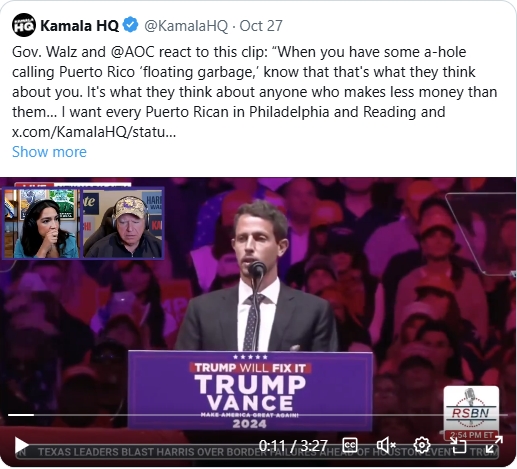Viewport: 517px width, 469px height.
Task: Open the x.com/KamalaHQ/statu… link
Action: [94, 132]
